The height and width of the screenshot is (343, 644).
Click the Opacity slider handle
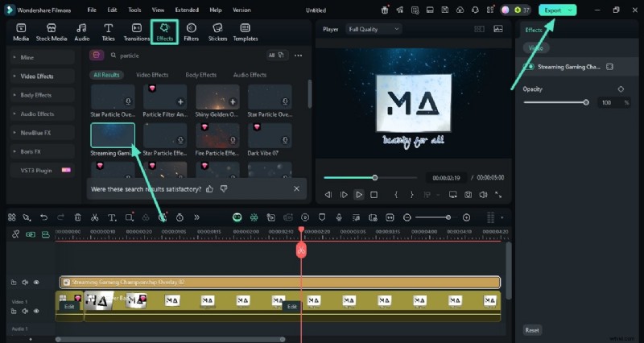[x=586, y=102]
